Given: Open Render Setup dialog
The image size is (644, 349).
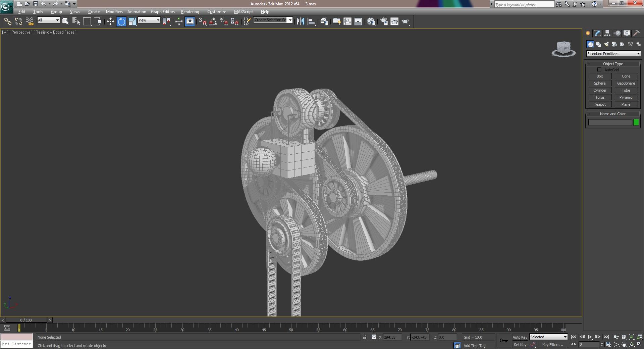Looking at the screenshot, I should click(x=384, y=21).
